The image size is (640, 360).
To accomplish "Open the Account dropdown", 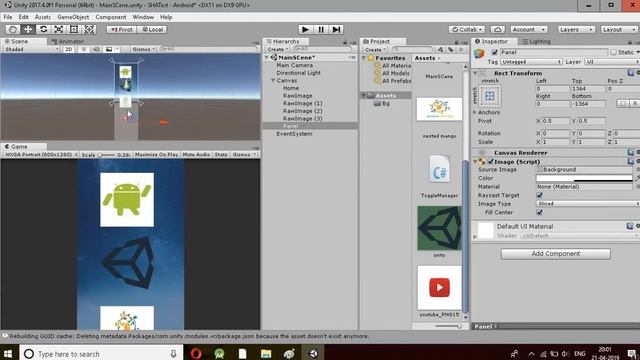I will [529, 29].
